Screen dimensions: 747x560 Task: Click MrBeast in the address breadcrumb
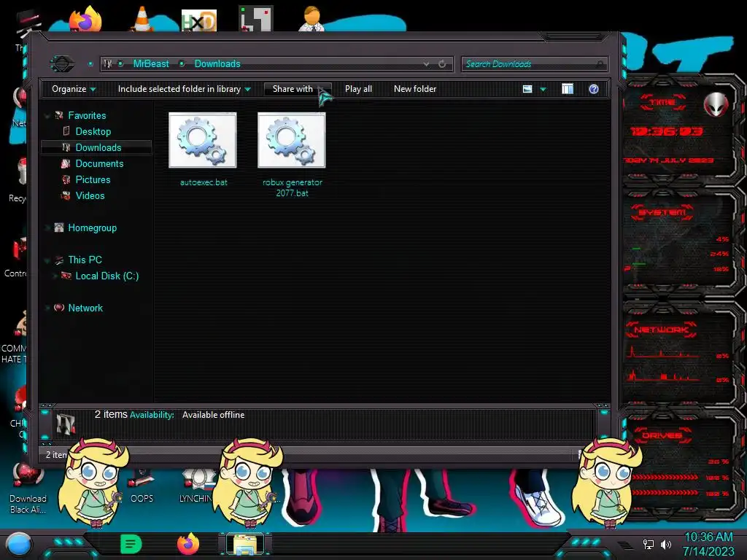(x=150, y=64)
